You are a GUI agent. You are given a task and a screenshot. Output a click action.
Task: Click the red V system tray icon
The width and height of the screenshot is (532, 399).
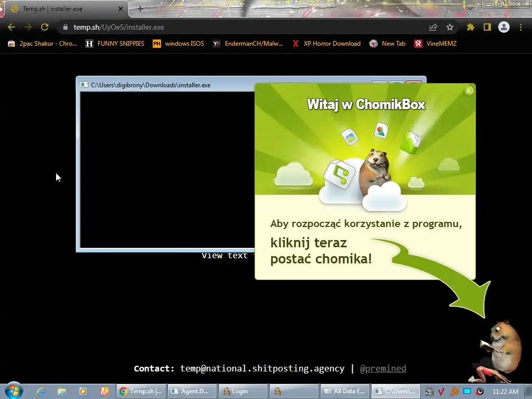tap(441, 392)
